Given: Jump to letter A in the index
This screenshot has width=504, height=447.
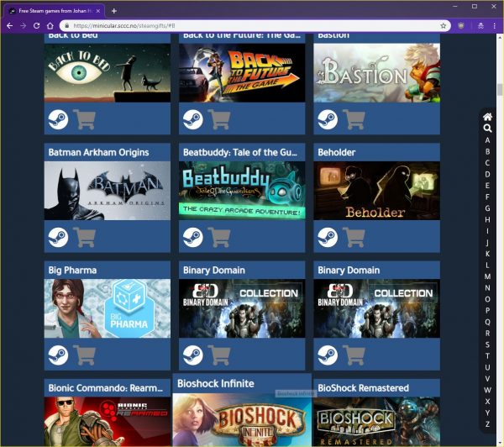Looking at the screenshot, I should pyautogui.click(x=487, y=140).
